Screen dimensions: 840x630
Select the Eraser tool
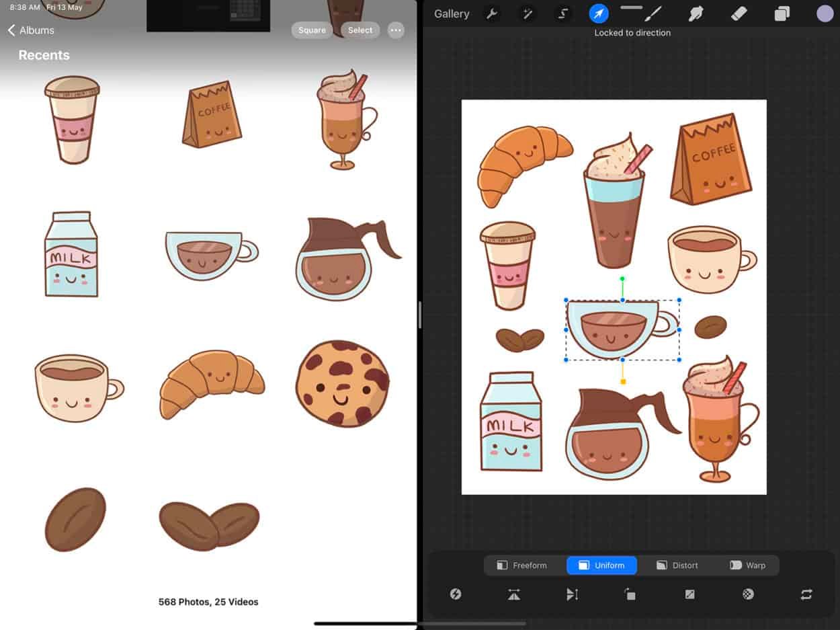(x=739, y=14)
